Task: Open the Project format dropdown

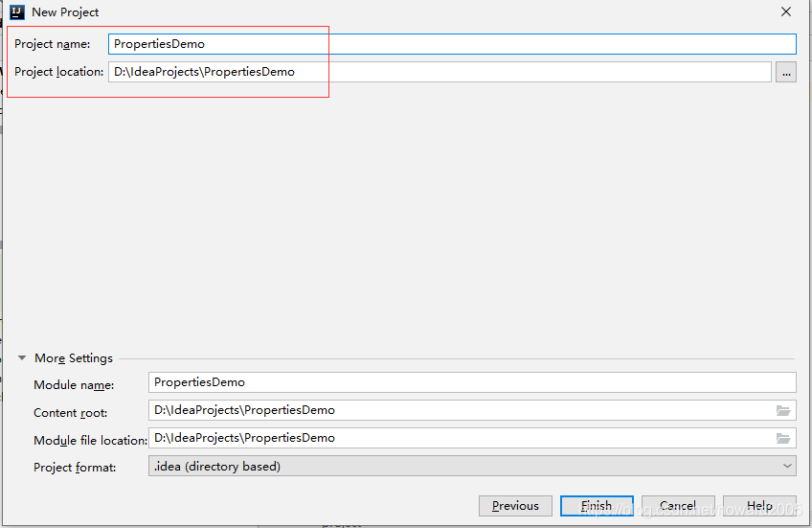Action: [x=472, y=467]
